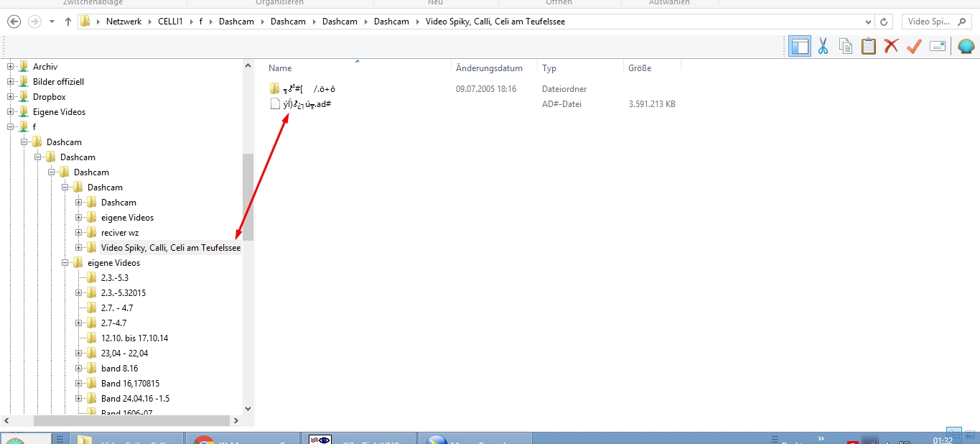Open the envelope mail icon on toolbar

(x=935, y=45)
